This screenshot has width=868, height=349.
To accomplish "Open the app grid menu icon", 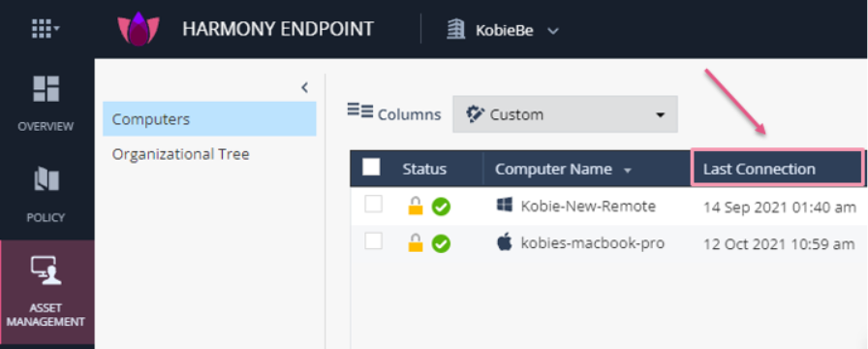I will [46, 29].
